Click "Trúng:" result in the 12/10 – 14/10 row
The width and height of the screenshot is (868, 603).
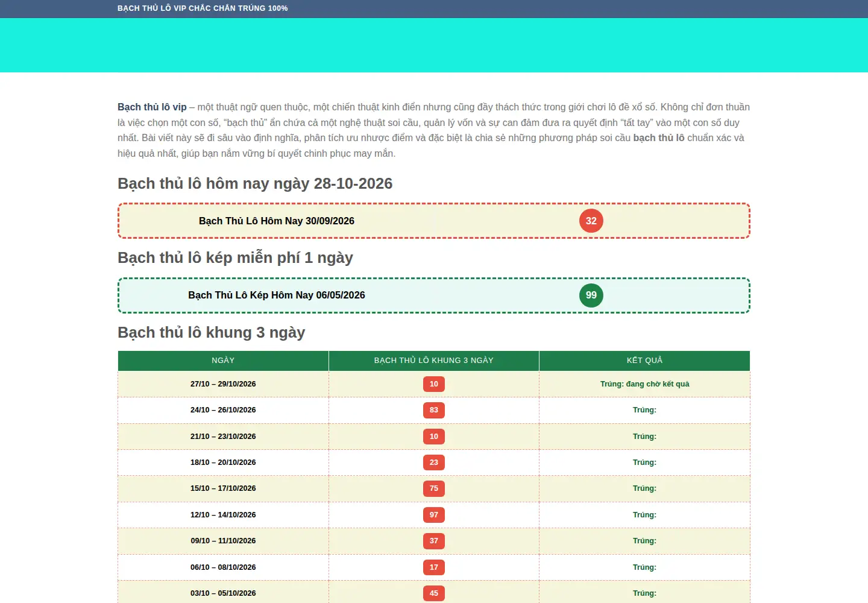[645, 515]
